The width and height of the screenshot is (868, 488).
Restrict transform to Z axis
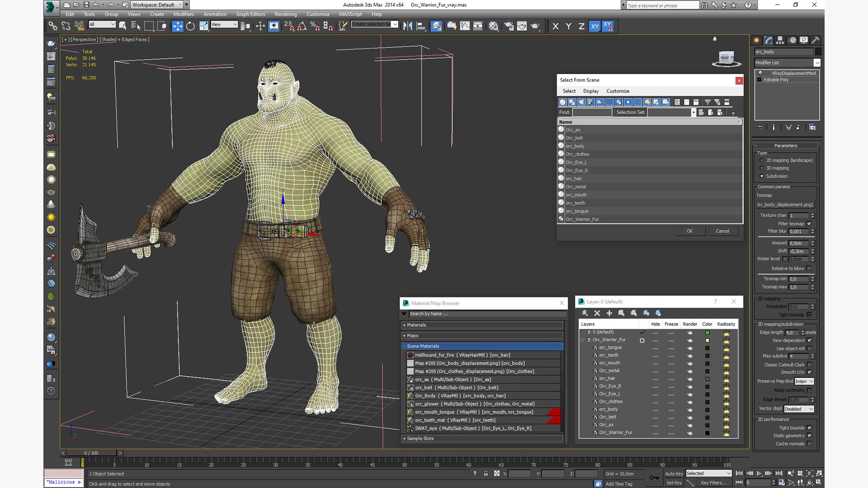coord(581,26)
